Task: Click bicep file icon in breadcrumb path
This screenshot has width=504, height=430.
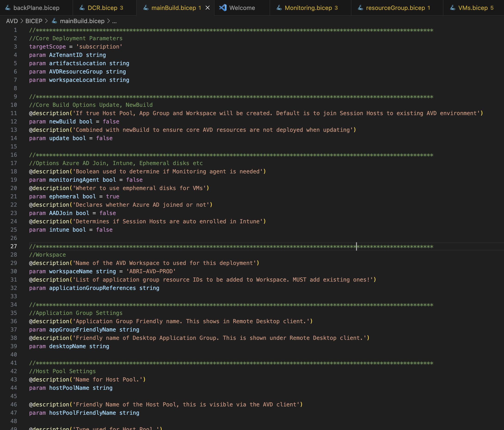Action: click(55, 21)
